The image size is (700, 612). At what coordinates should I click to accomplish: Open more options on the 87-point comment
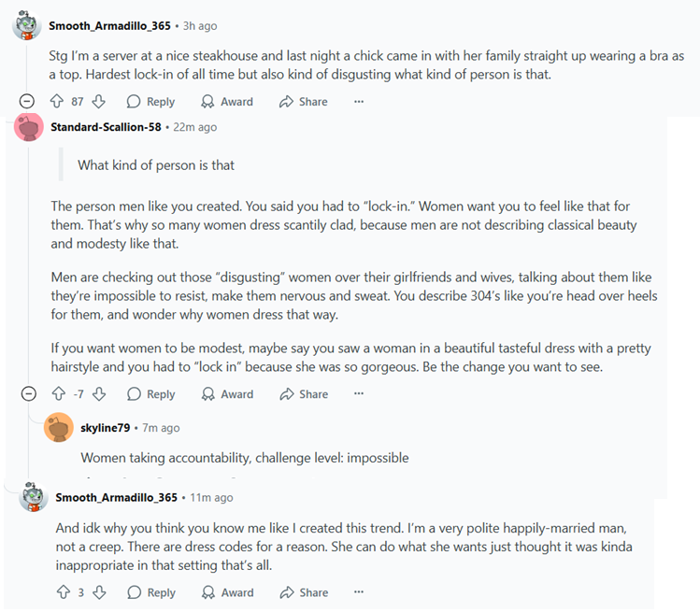(x=359, y=101)
